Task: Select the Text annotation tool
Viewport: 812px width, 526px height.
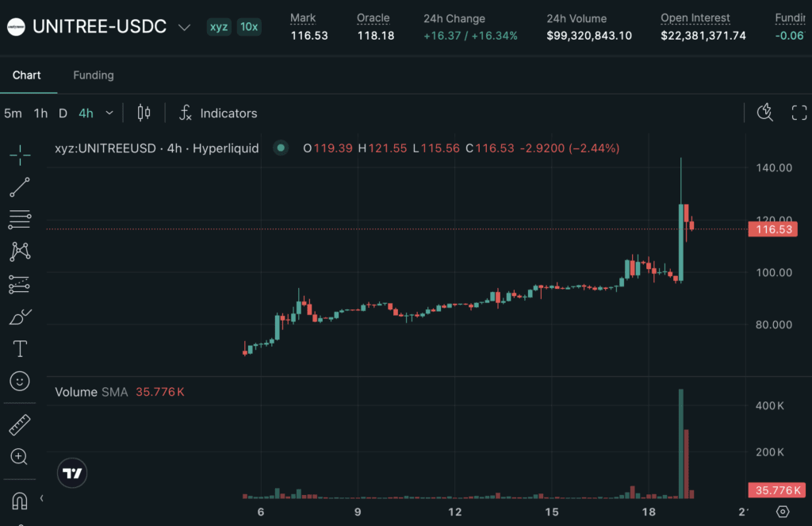Action: click(20, 349)
